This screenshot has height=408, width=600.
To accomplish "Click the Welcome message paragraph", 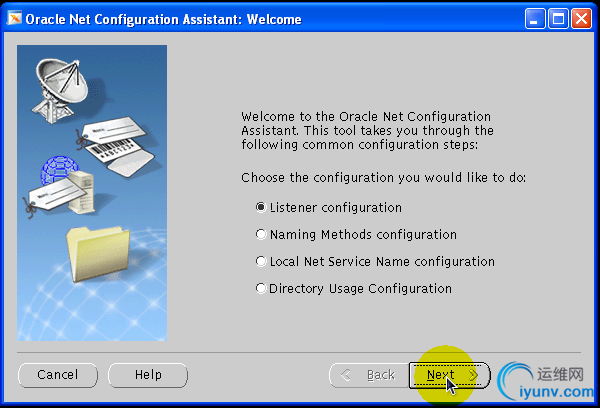I will point(367,131).
